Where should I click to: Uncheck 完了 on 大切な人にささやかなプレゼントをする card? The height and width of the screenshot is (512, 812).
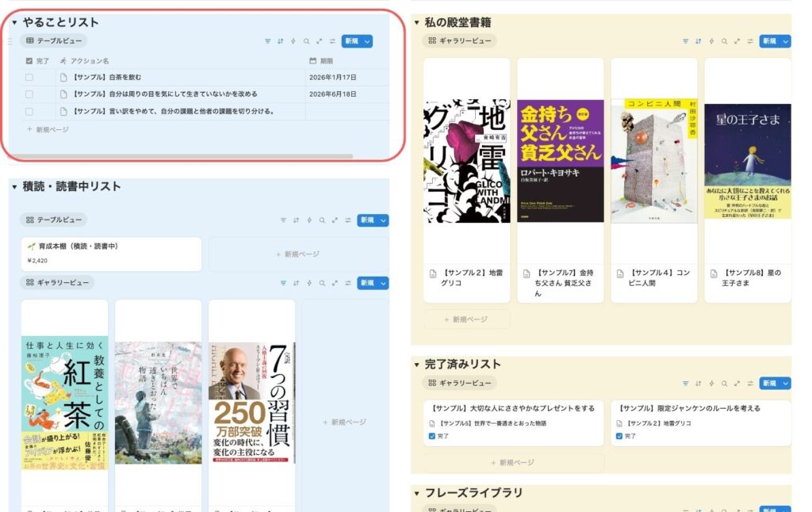pos(431,436)
